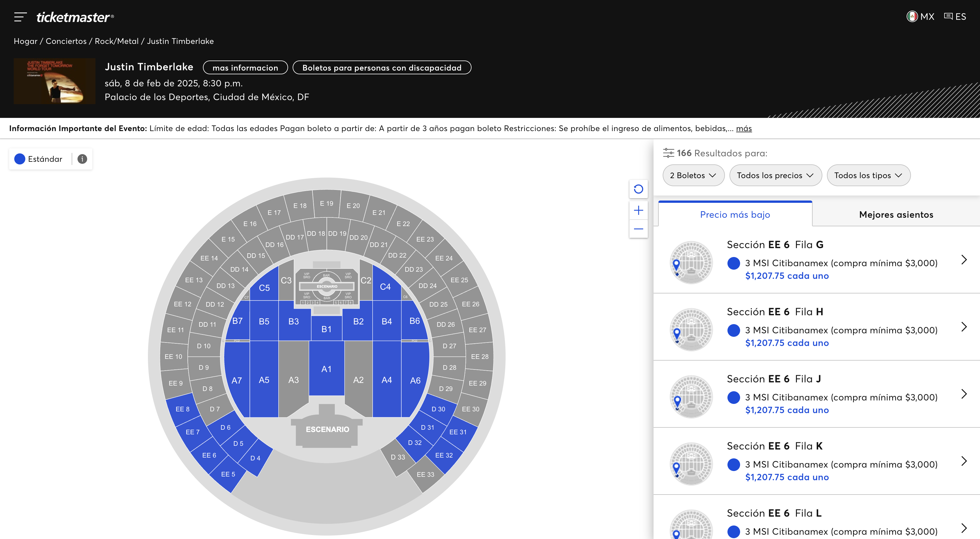
Task: Toggle the blue dot on Fila K listing
Action: (734, 464)
